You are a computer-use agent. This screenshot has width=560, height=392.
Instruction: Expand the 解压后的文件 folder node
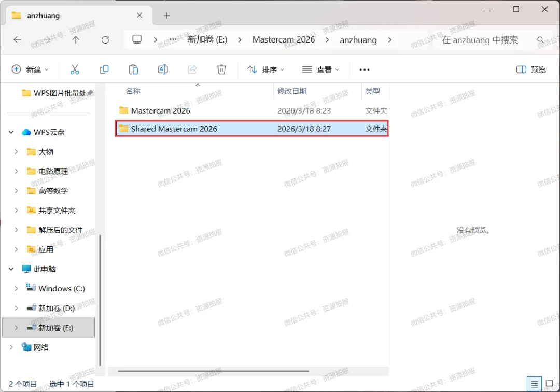click(x=16, y=230)
